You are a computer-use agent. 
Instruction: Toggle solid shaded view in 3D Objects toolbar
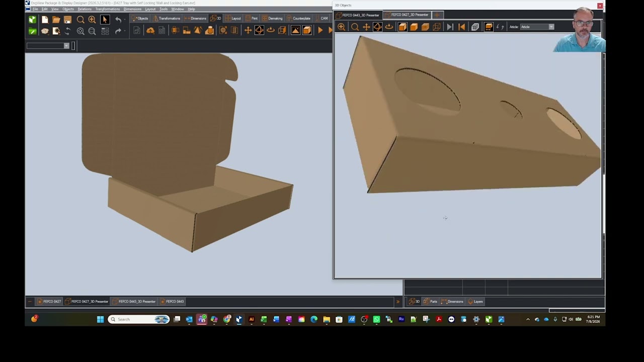(x=403, y=27)
